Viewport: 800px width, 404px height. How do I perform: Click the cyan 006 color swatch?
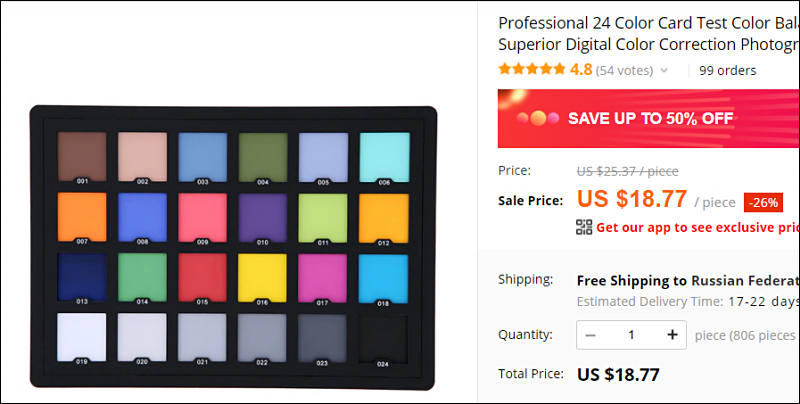pyautogui.click(x=385, y=157)
